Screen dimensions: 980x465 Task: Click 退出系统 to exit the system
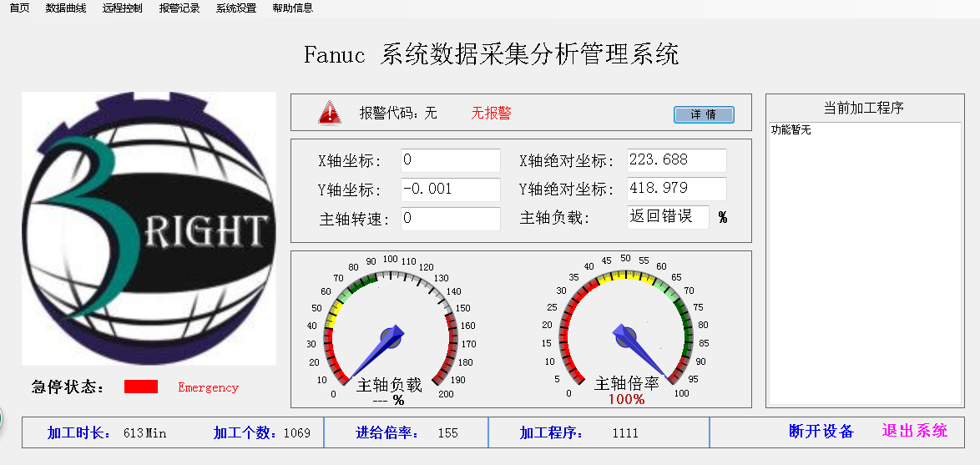coord(915,432)
